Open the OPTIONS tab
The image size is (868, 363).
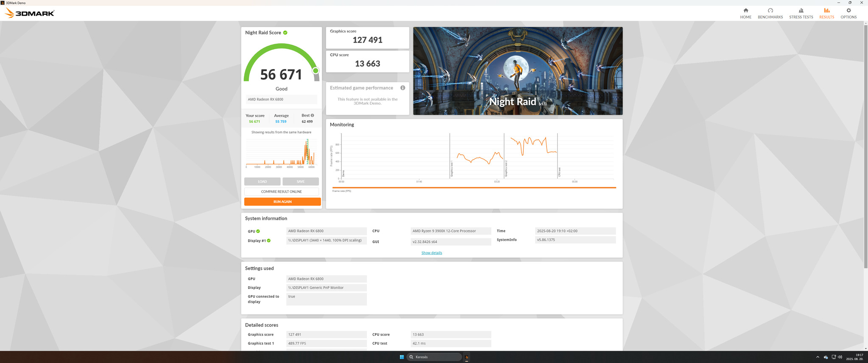click(848, 13)
